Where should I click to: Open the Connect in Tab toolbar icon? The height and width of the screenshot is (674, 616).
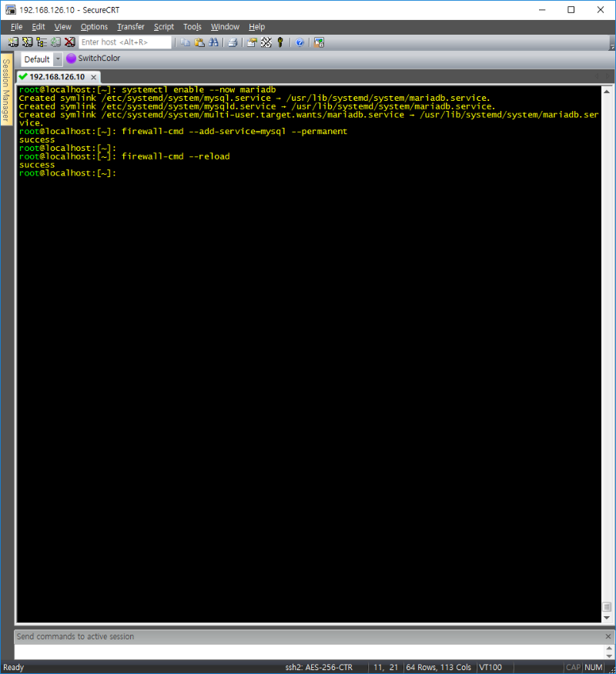point(42,42)
